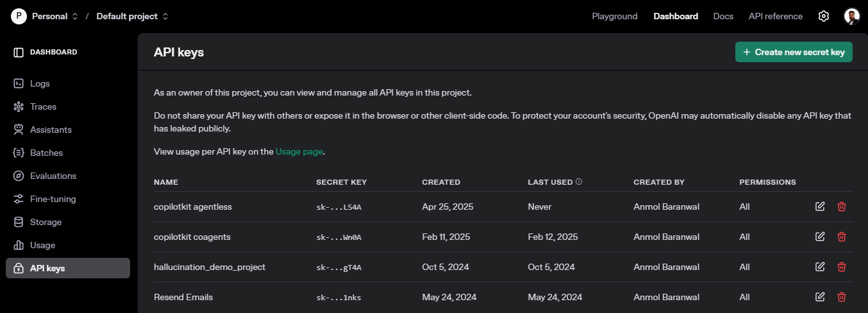The image size is (868, 313).
Task: Delete the Resend Emails key
Action: click(842, 297)
